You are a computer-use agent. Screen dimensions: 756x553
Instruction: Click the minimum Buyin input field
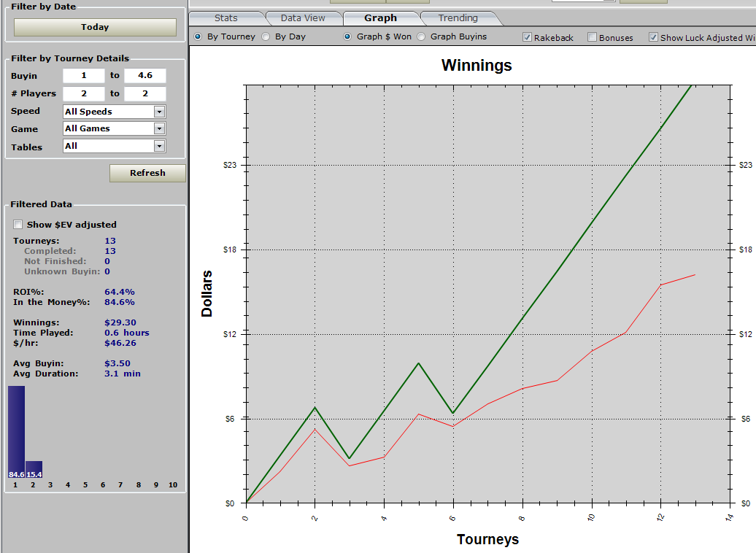83,76
